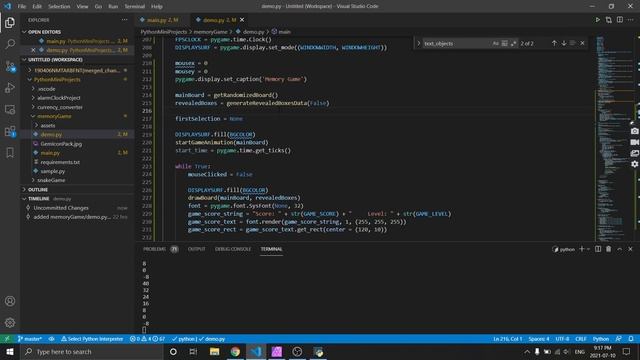This screenshot has width=640, height=360.
Task: Click the notifications bell in status bar
Action: click(631, 339)
